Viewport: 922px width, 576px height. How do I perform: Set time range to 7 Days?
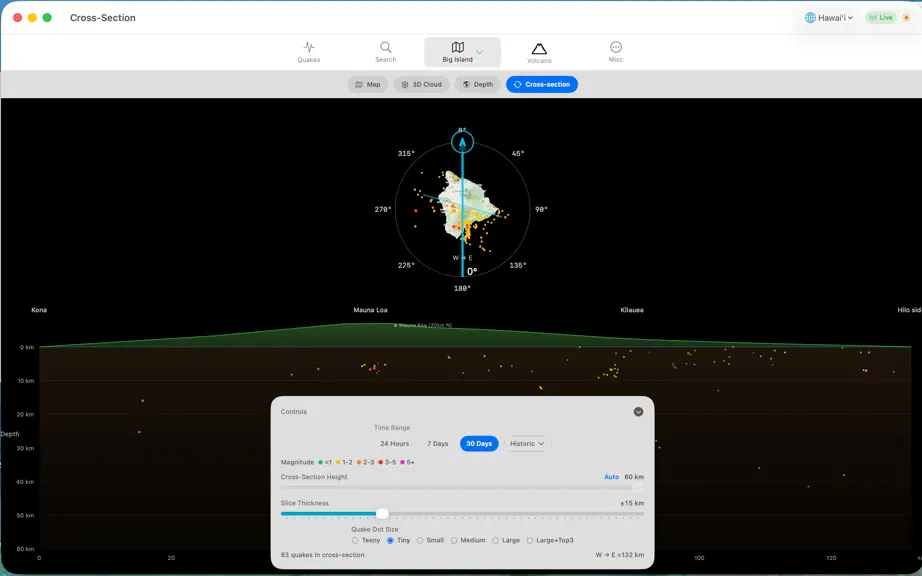[x=437, y=444]
